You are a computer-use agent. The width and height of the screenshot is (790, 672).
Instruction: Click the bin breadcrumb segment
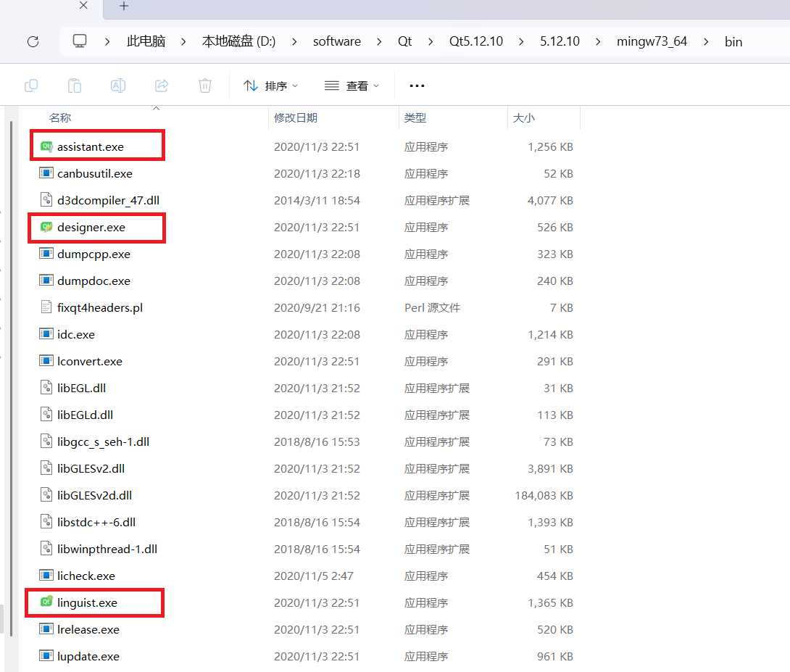pos(733,42)
